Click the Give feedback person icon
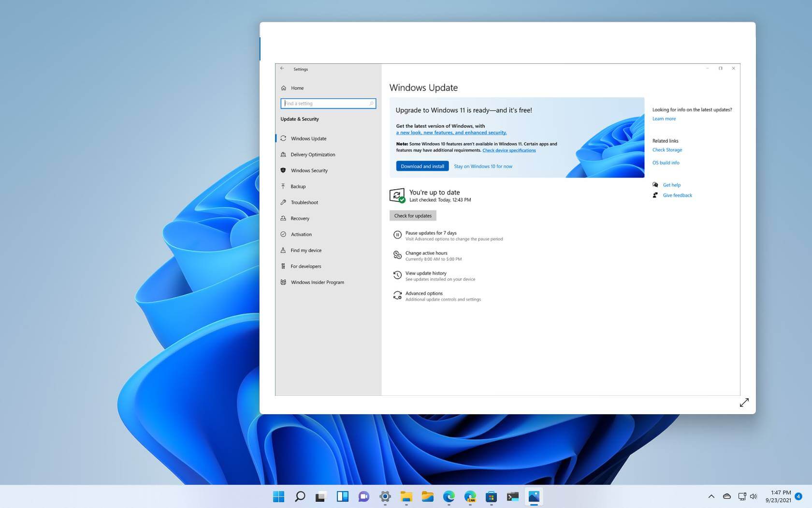 click(655, 195)
